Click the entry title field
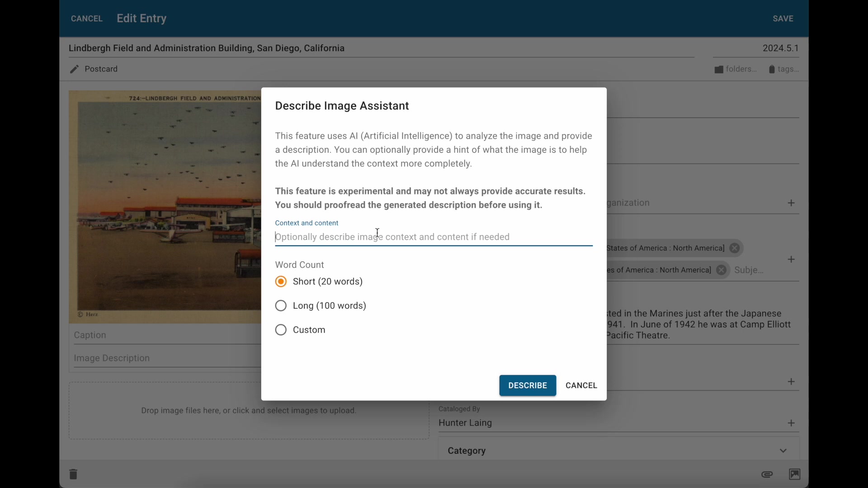This screenshot has width=868, height=488. coord(381,48)
